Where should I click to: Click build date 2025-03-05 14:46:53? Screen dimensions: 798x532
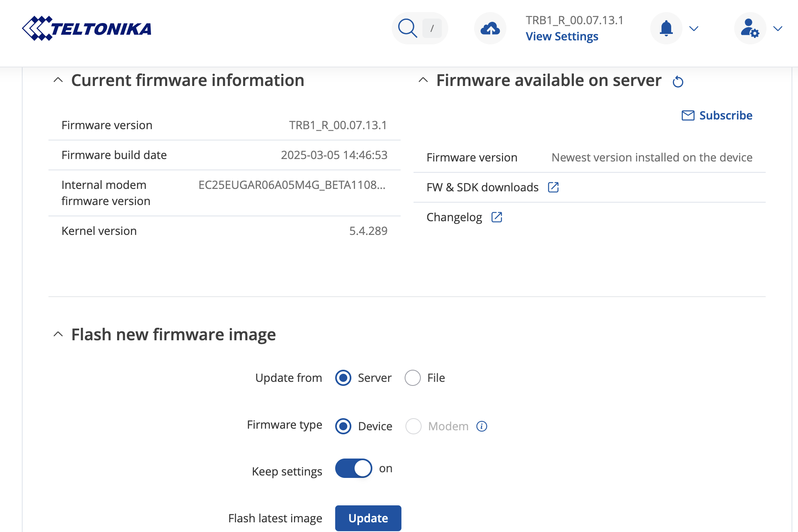point(334,155)
